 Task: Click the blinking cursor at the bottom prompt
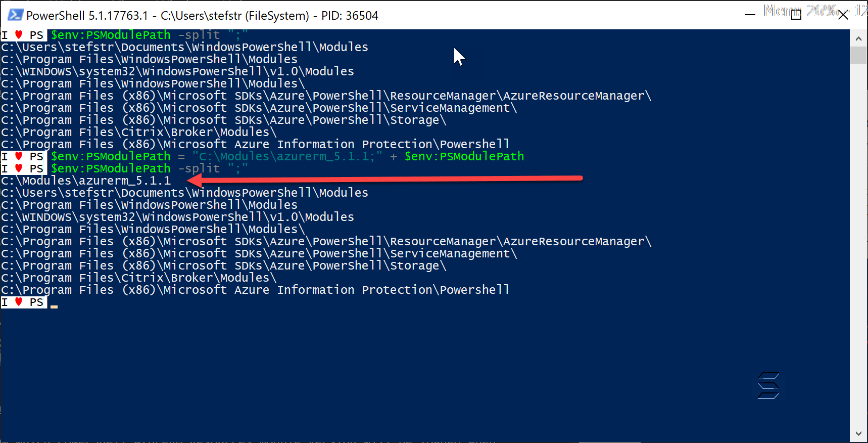(55, 305)
